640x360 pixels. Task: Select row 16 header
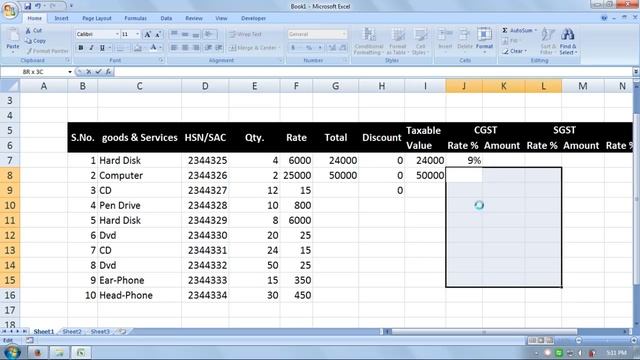point(10,295)
